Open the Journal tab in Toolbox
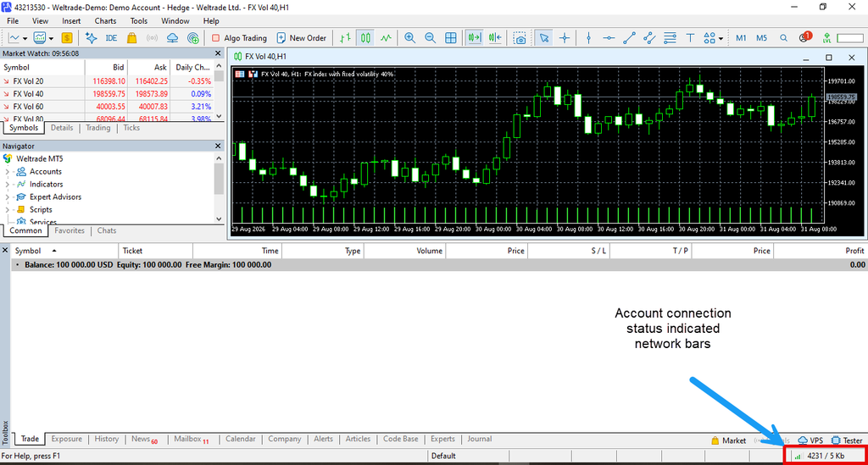868x465 pixels. point(479,439)
